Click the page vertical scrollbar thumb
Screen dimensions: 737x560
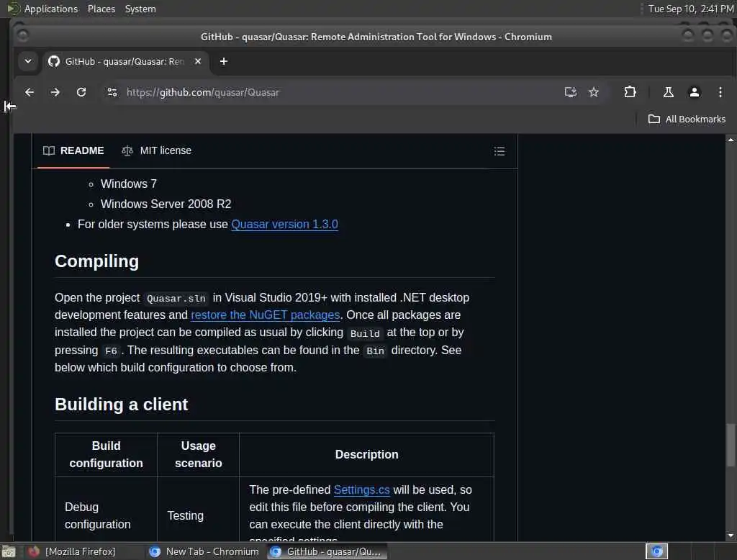click(730, 445)
